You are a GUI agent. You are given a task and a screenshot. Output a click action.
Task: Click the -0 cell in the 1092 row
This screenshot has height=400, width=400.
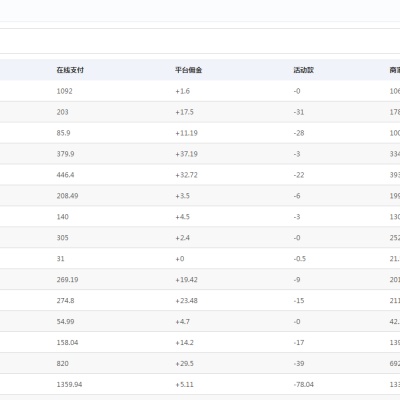point(297,91)
